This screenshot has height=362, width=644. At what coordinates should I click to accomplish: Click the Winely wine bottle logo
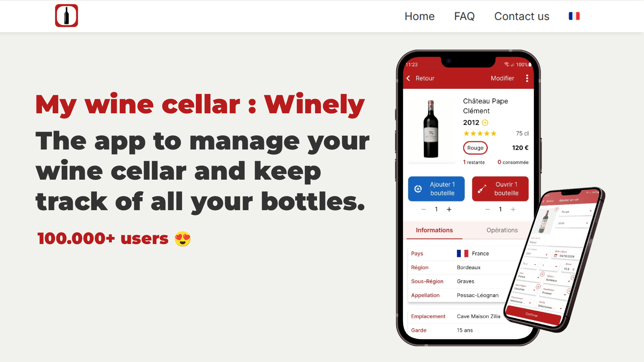point(66,16)
